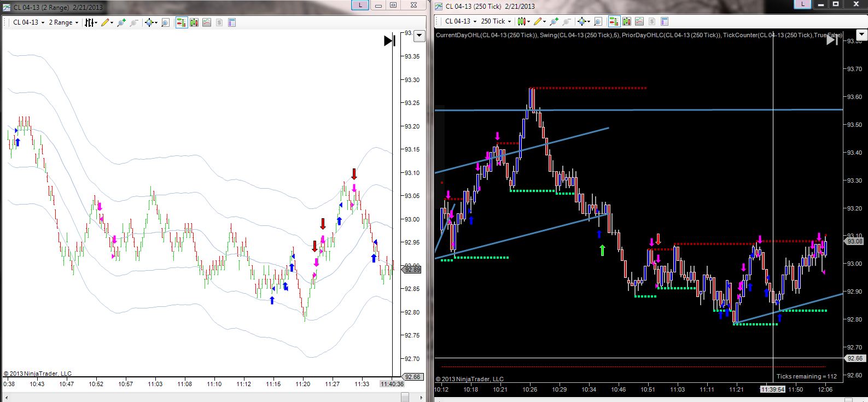
Task: Click zoom frame magnifier in 250 Tick chart
Action: coord(598,21)
